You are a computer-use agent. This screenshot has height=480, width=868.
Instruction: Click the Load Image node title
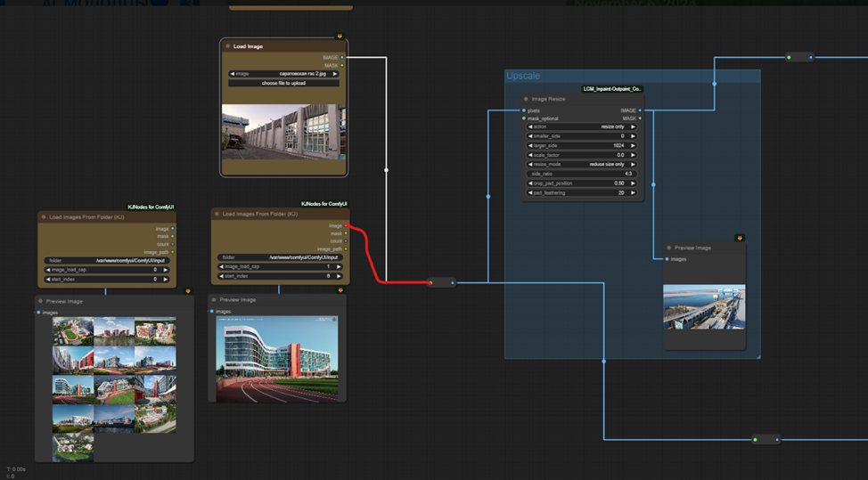tap(248, 46)
